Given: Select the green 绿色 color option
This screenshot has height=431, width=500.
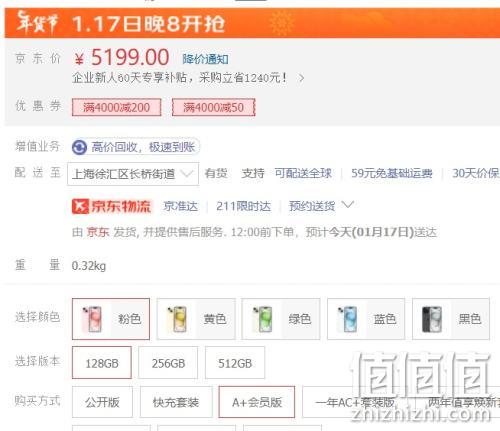Looking at the screenshot, I should [x=281, y=319].
